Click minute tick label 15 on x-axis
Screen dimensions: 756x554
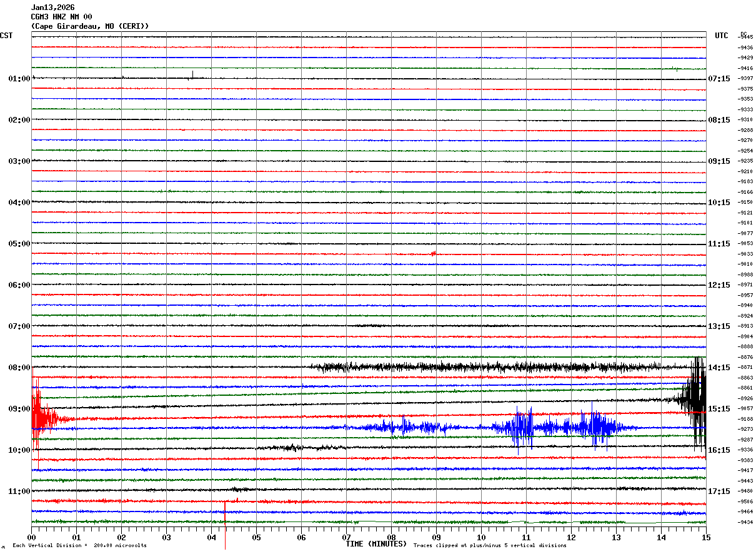pyautogui.click(x=706, y=537)
